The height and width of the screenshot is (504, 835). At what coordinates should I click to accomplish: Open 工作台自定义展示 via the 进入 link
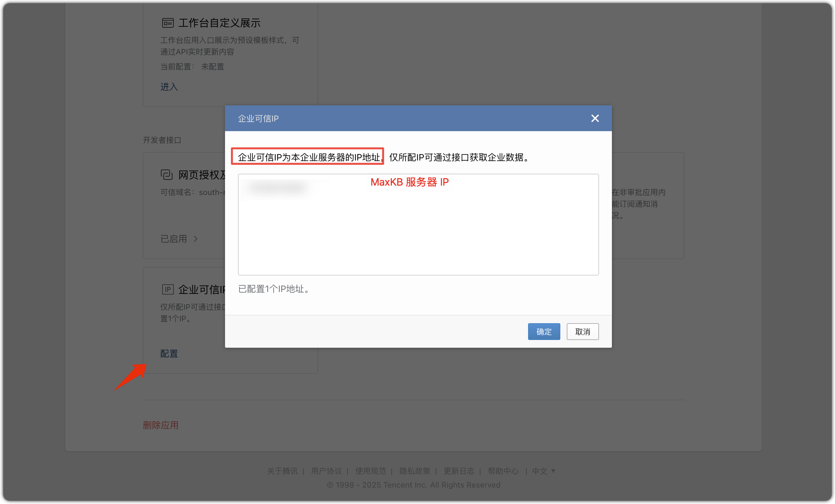(x=168, y=87)
